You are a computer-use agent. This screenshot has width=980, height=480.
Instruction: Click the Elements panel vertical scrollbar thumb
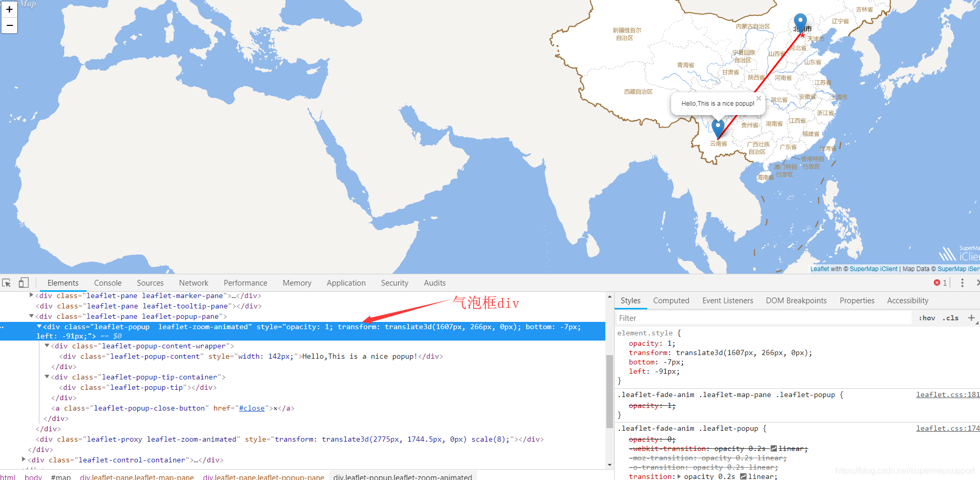tap(609, 391)
